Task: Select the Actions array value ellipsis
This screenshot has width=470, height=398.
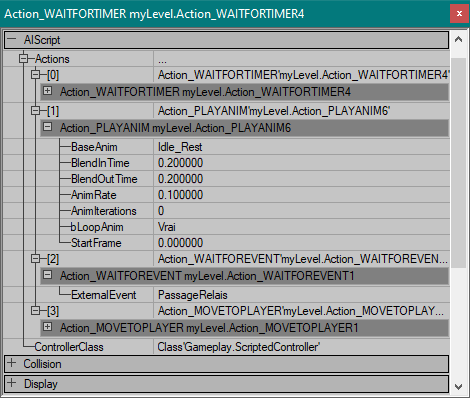Action: pos(302,59)
